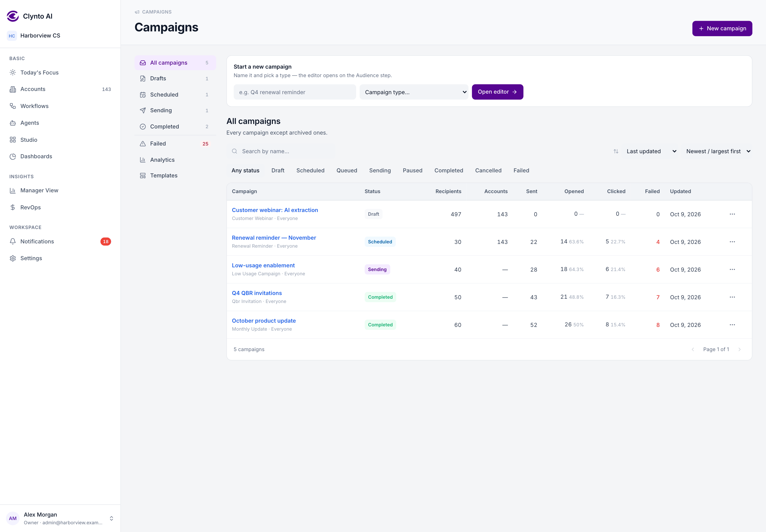Click the campaign name input field
The width and height of the screenshot is (766, 532).
(x=295, y=92)
